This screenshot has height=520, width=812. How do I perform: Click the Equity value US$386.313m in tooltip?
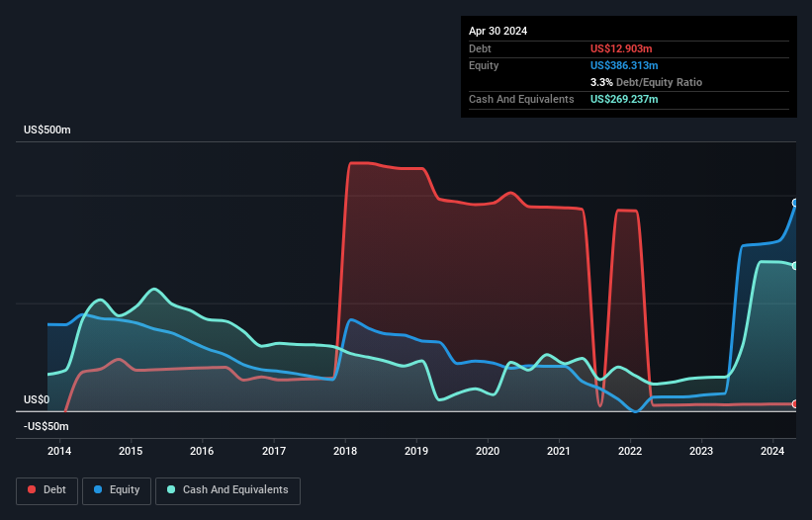[x=626, y=65]
